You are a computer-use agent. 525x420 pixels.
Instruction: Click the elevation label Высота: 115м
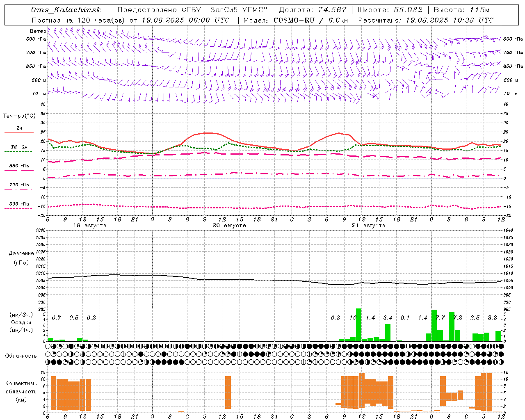[x=461, y=10]
